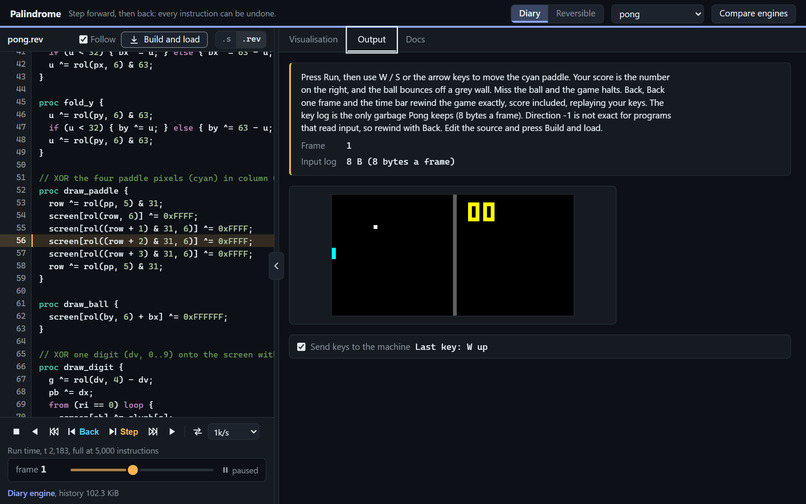Click the Diary engine link

coord(31,493)
